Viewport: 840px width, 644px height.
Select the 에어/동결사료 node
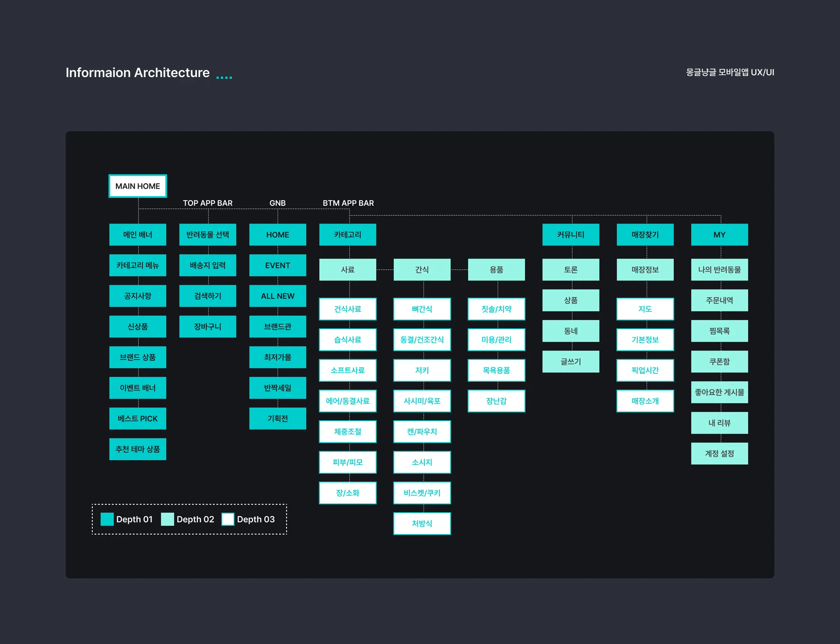point(348,401)
